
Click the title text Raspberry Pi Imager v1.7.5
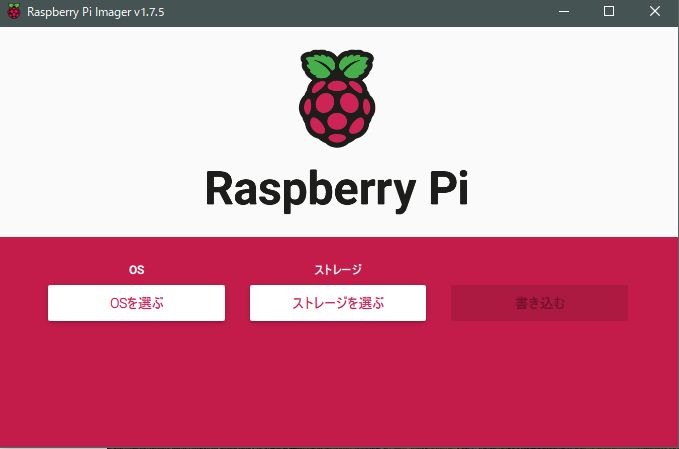click(x=96, y=12)
